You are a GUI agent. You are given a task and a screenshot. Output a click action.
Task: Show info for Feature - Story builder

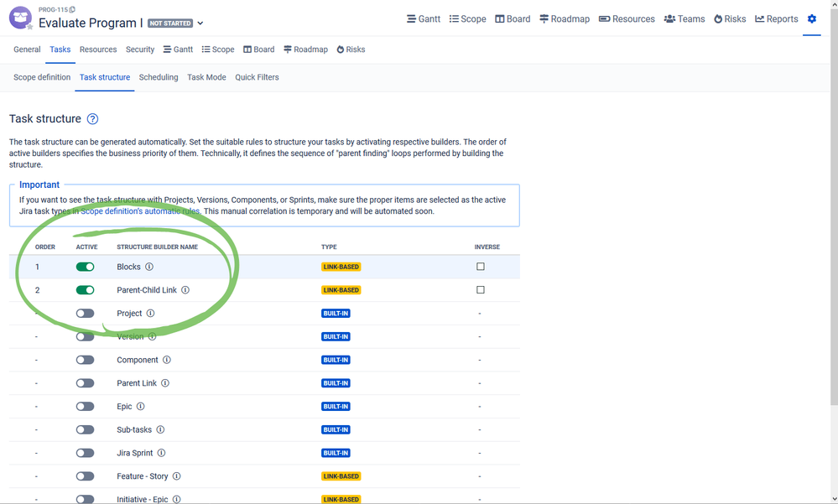click(x=176, y=476)
